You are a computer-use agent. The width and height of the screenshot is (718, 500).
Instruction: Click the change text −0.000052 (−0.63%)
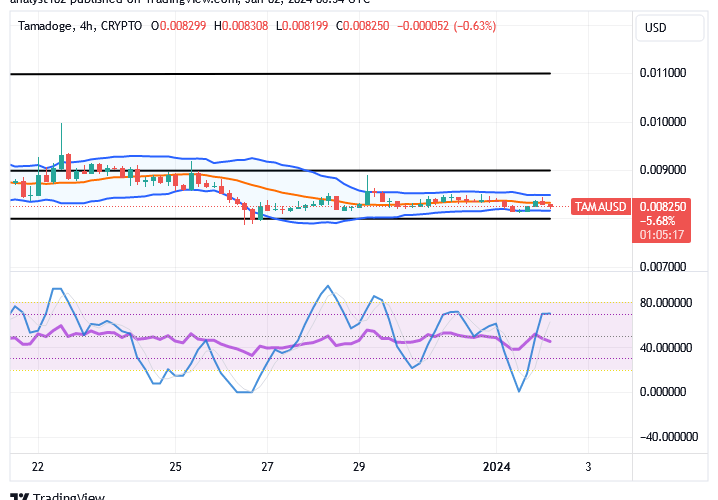pyautogui.click(x=446, y=26)
